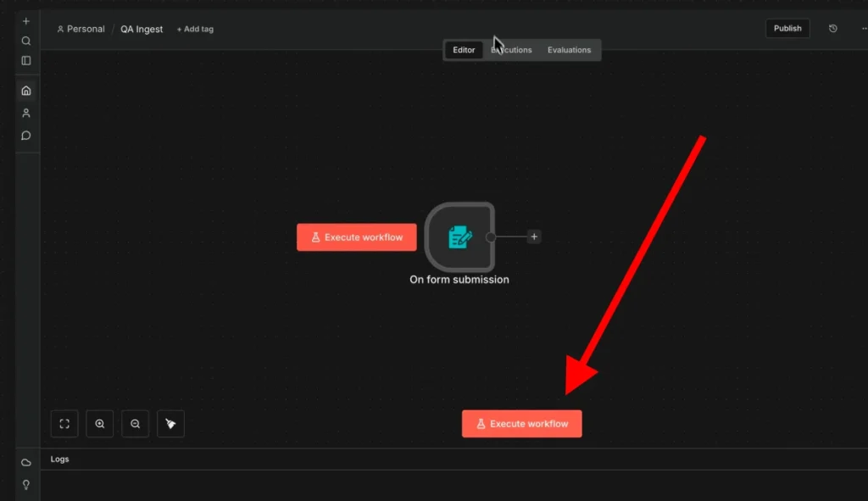Open search from the left sidebar
Image resolution: width=868 pixels, height=501 pixels.
coord(25,40)
